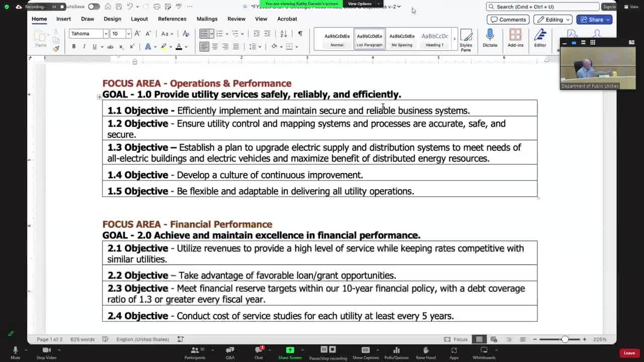
Task: Open the font size dropdown
Action: pyautogui.click(x=128, y=34)
